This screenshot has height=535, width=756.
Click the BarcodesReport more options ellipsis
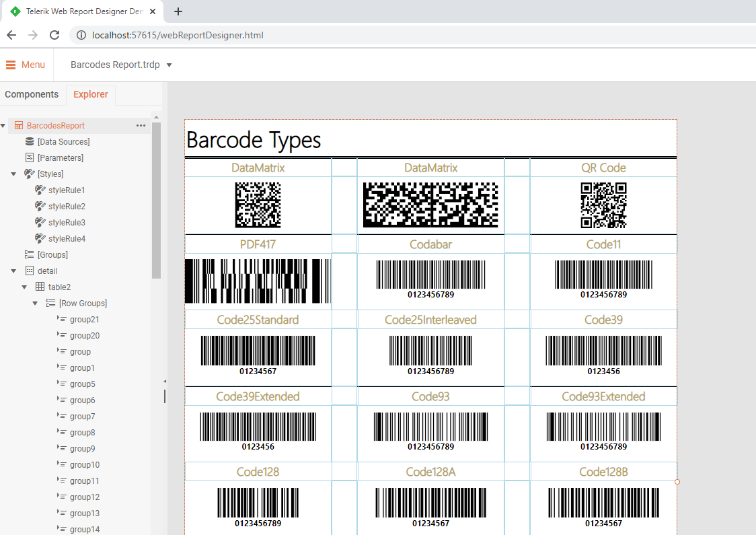[141, 126]
